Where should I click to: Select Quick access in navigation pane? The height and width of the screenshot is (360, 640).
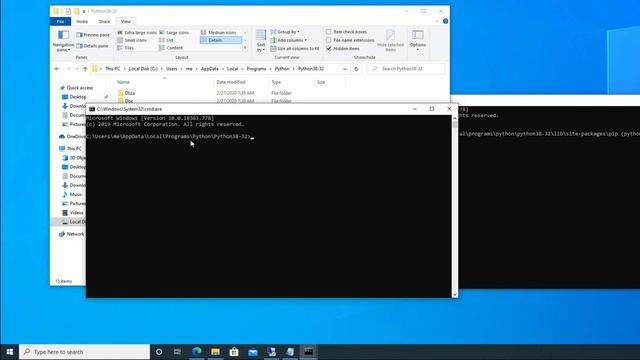[80, 88]
